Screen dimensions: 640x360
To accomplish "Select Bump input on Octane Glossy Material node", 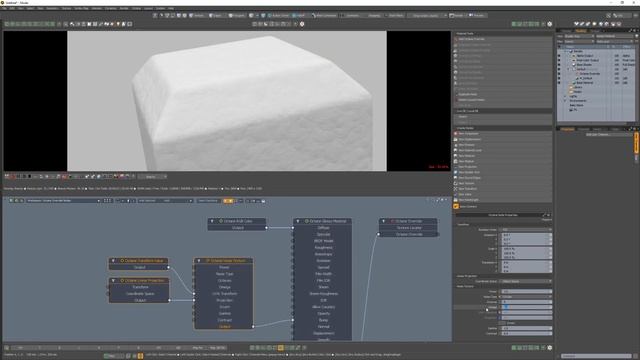I will [x=322, y=320].
